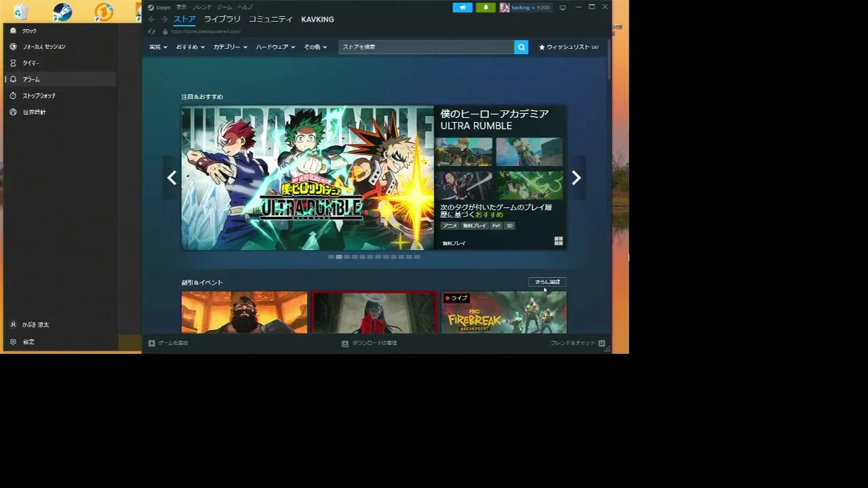Show the previous featured game with the left arrow
Viewport: 868px width, 488px height.
[x=172, y=178]
